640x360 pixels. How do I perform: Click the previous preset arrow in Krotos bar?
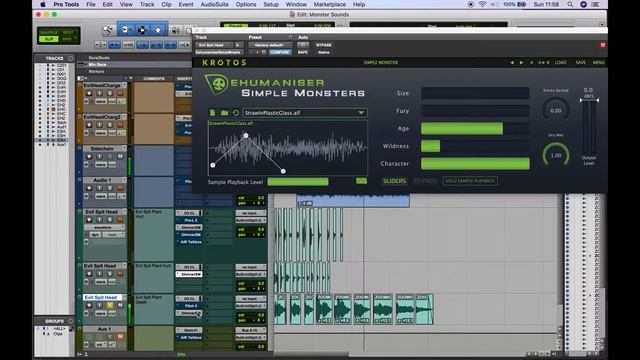coord(512,62)
